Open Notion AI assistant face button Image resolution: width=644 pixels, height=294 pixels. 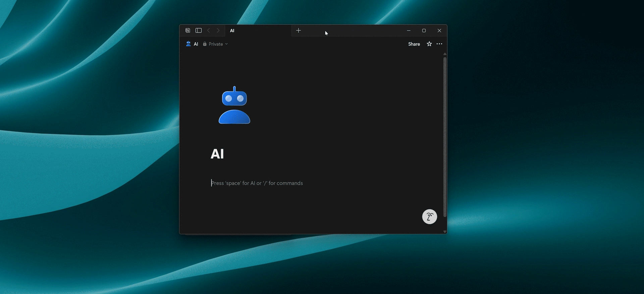[429, 217]
